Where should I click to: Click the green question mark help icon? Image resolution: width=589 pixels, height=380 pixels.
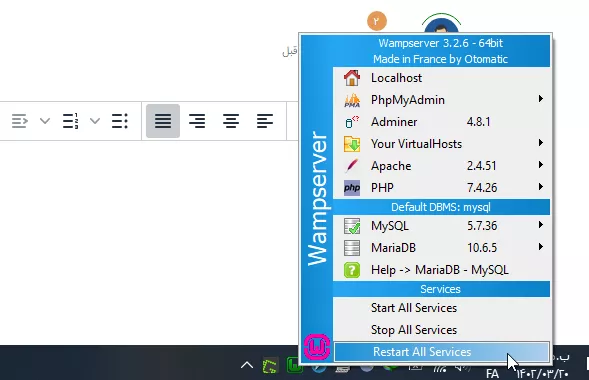352,270
